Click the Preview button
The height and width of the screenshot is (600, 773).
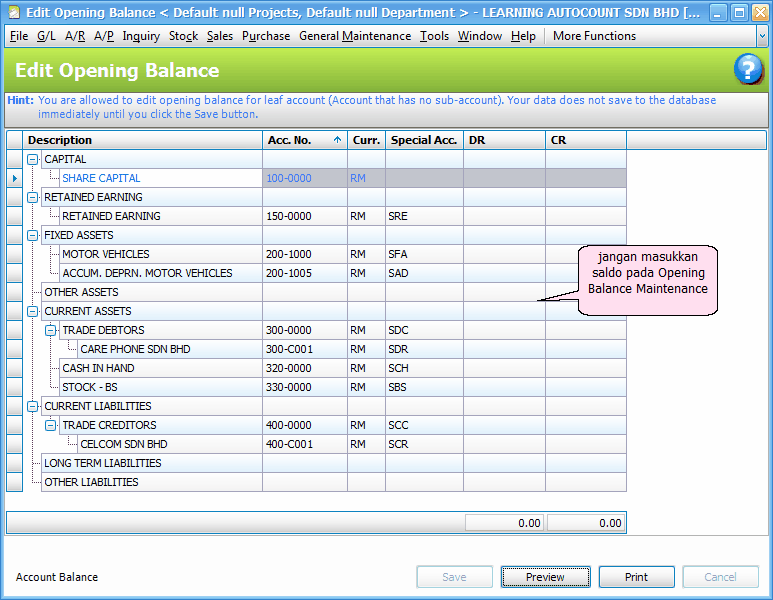[x=545, y=577]
